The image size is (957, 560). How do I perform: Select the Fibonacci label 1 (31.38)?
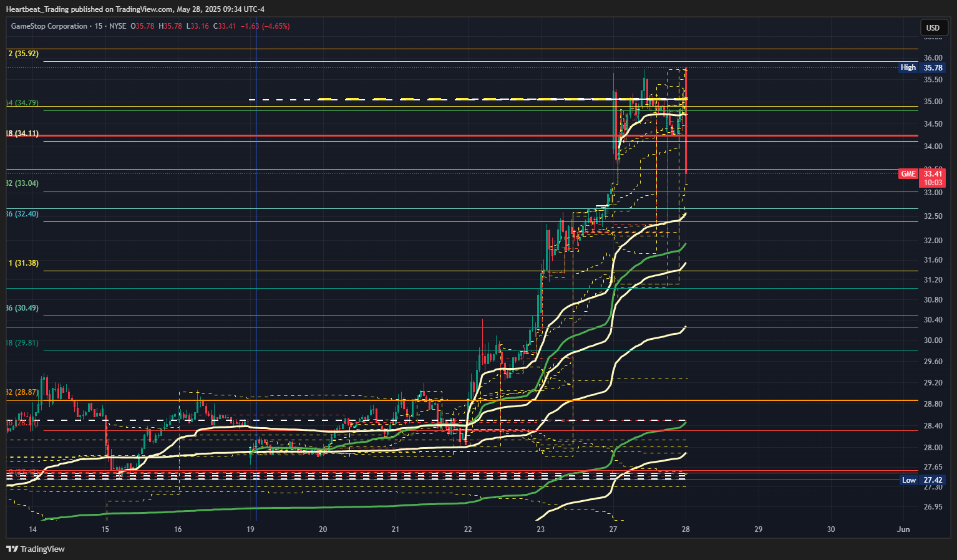24,263
